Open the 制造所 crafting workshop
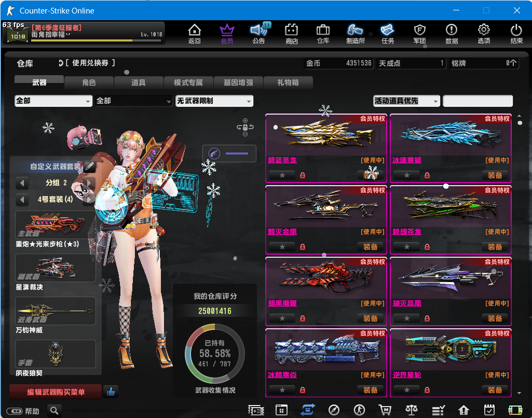Image resolution: width=532 pixels, height=418 pixels. 355,34
